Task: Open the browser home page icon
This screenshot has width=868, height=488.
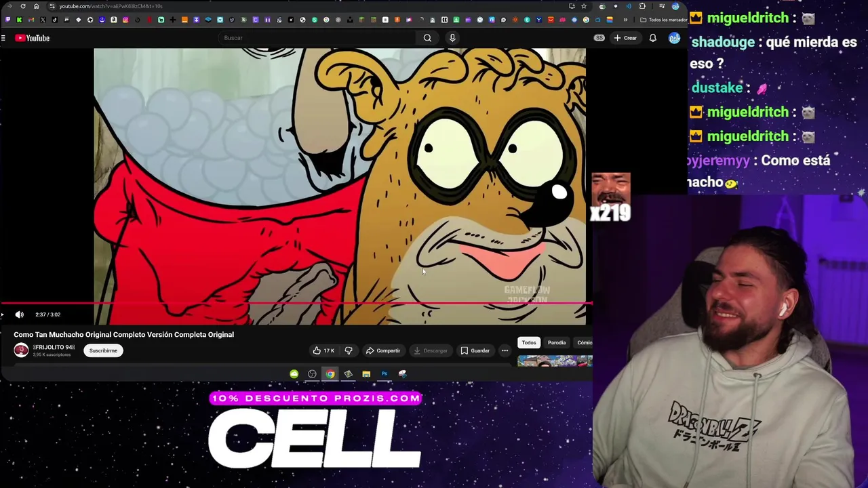Action: pyautogui.click(x=36, y=6)
